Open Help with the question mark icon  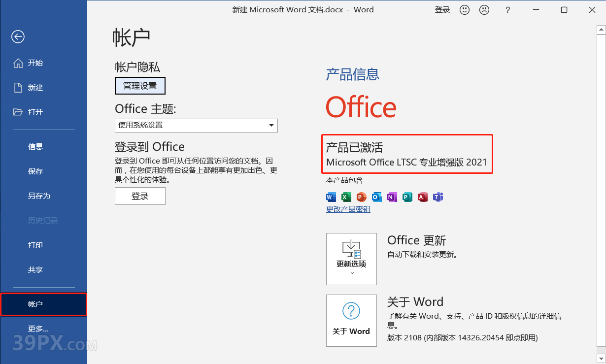[508, 10]
